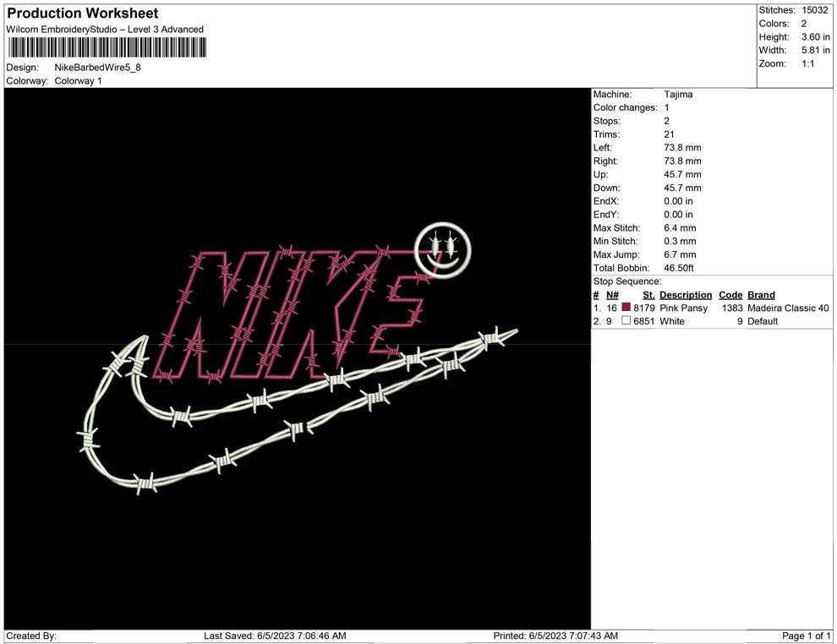Click the Height value 3.60 in
Screen dimensions: 837x644
coord(816,37)
